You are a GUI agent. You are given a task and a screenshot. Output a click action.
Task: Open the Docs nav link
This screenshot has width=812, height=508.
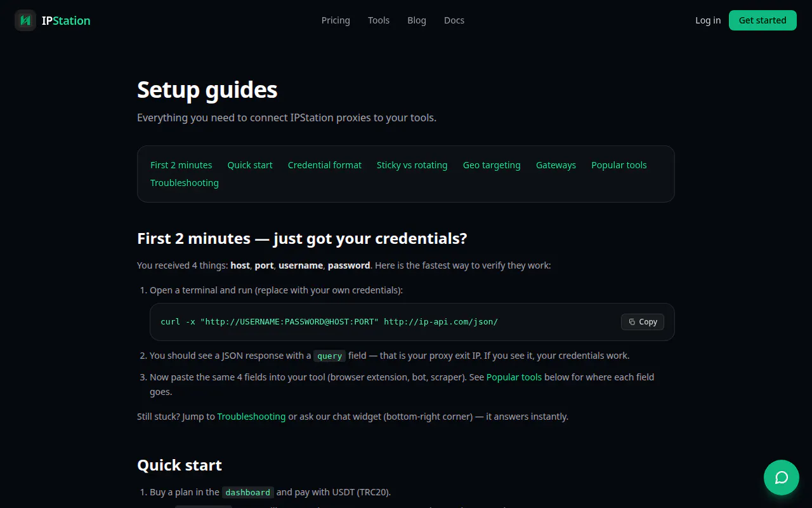[x=454, y=20]
